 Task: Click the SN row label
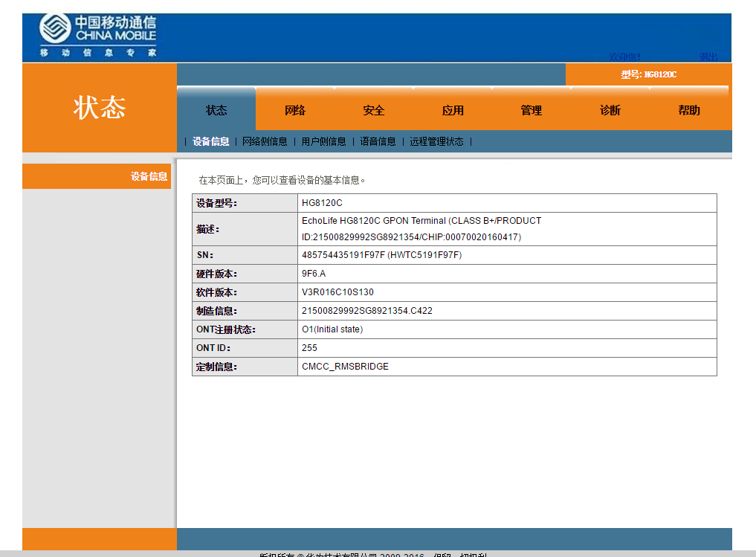[205, 255]
